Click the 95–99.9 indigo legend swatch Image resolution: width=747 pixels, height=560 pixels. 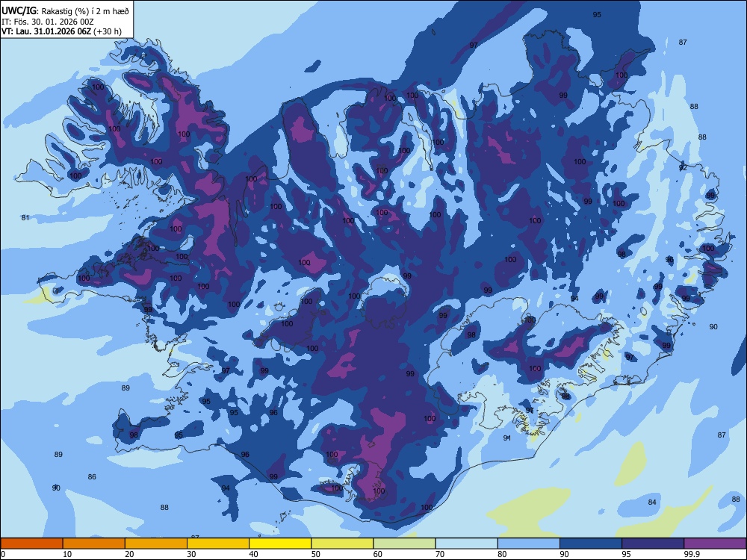click(653, 544)
